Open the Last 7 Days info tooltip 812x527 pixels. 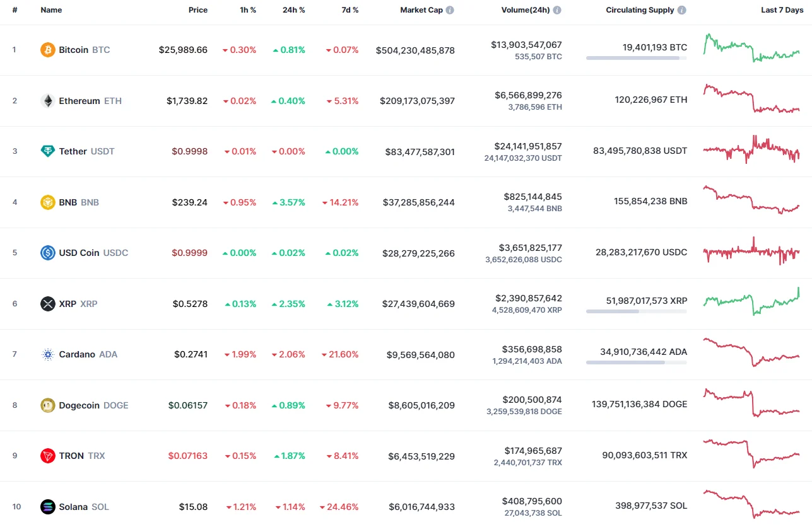[x=782, y=9]
